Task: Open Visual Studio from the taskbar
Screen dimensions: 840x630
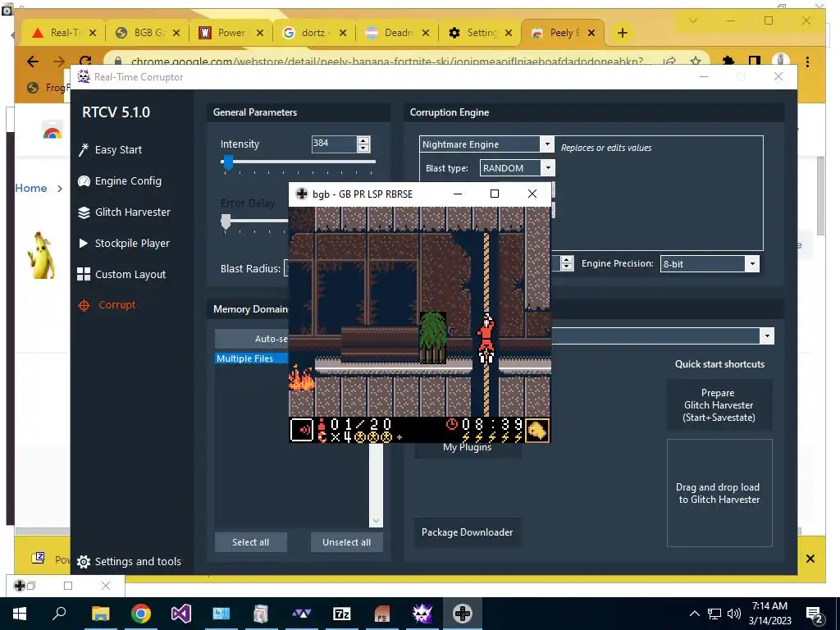Action: [x=181, y=614]
